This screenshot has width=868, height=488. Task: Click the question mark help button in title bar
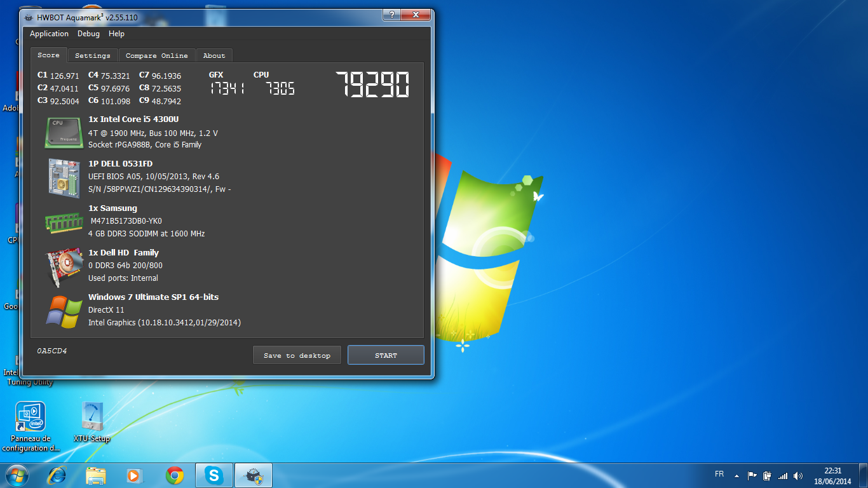click(393, 15)
